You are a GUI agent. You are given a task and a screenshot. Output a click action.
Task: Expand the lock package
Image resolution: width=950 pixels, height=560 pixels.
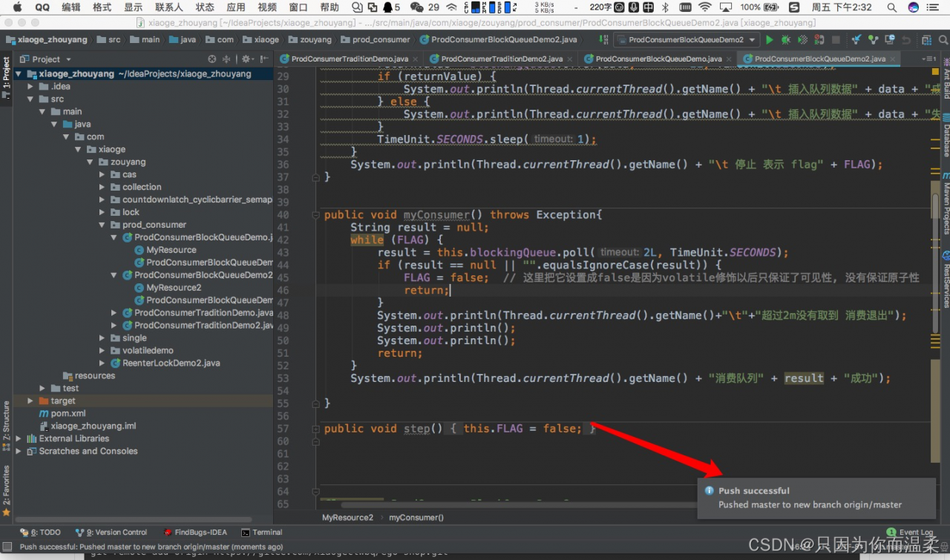coord(102,213)
